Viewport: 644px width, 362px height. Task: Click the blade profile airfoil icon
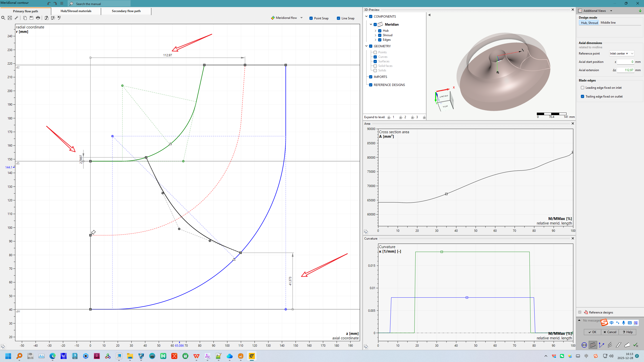pyautogui.click(x=627, y=345)
